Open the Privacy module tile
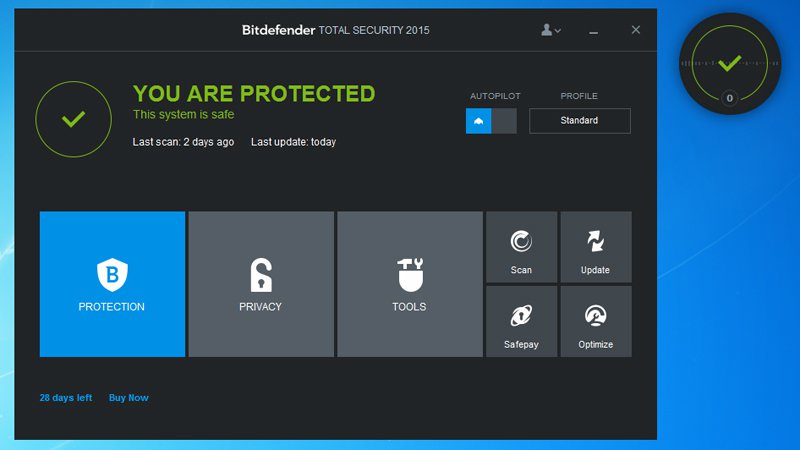The width and height of the screenshot is (800, 450). point(261,284)
